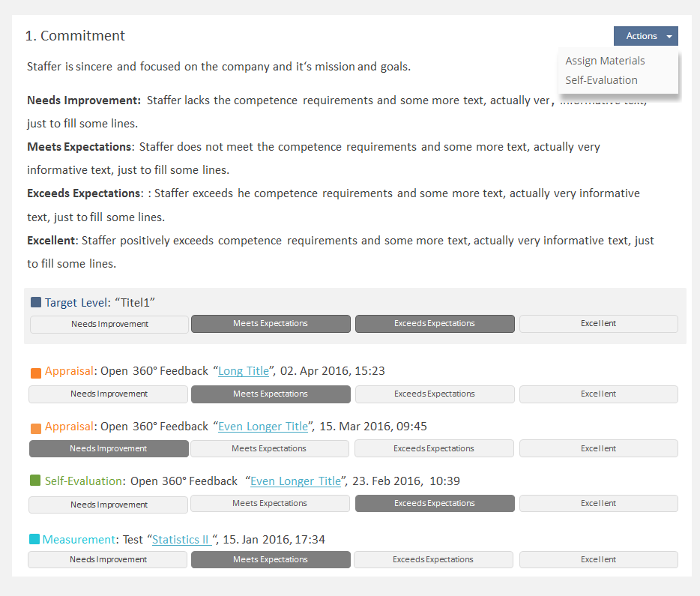Open "Even Longer Title" link dated 15. Mar
The image size is (700, 596).
click(x=263, y=427)
